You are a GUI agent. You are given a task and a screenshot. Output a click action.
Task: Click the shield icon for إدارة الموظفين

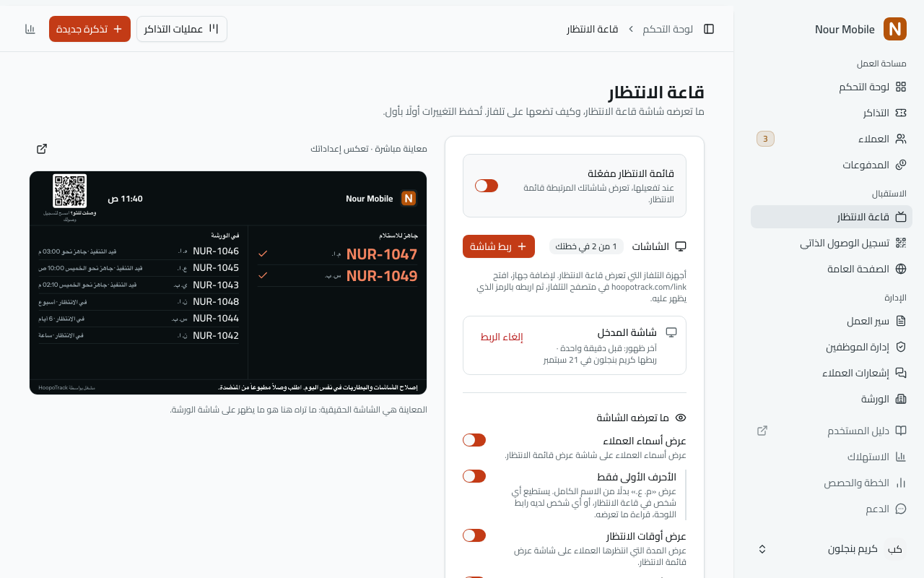(901, 347)
